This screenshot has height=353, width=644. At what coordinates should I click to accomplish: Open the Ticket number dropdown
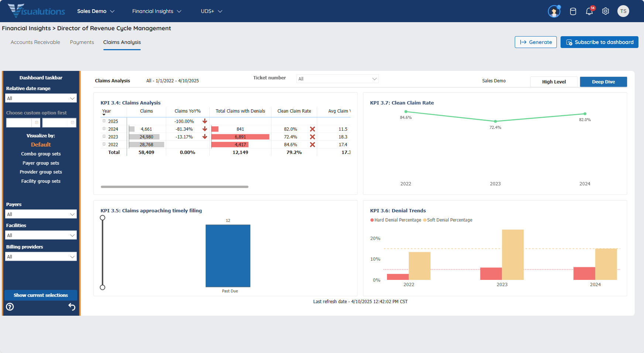click(x=338, y=79)
